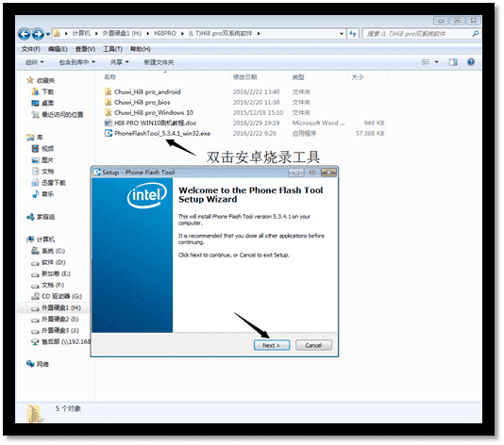Screen dimensions: 504x445
Task: Sort by the 名称 column header
Action: (109, 77)
